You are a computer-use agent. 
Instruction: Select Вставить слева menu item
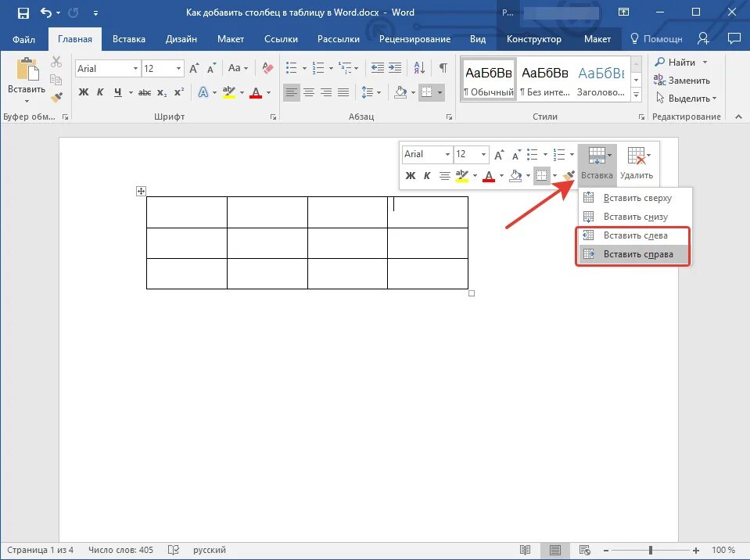tap(633, 235)
